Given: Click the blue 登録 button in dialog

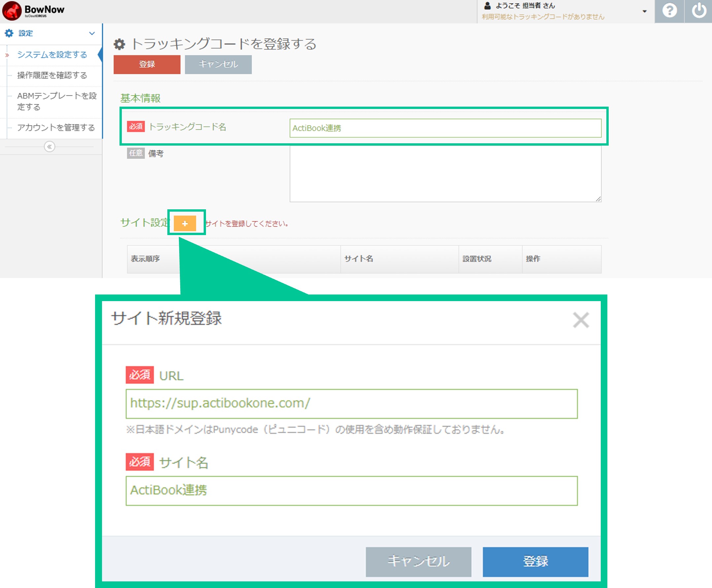Looking at the screenshot, I should (x=536, y=562).
